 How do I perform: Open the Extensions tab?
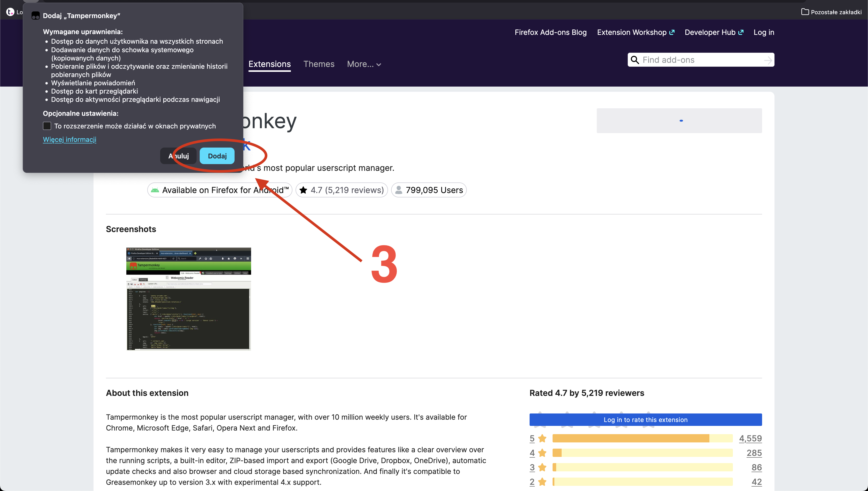269,64
